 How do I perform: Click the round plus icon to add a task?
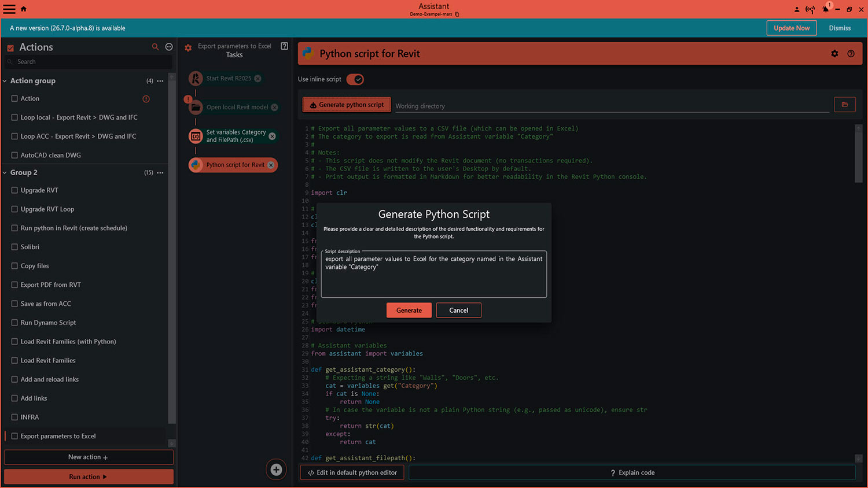(x=276, y=469)
